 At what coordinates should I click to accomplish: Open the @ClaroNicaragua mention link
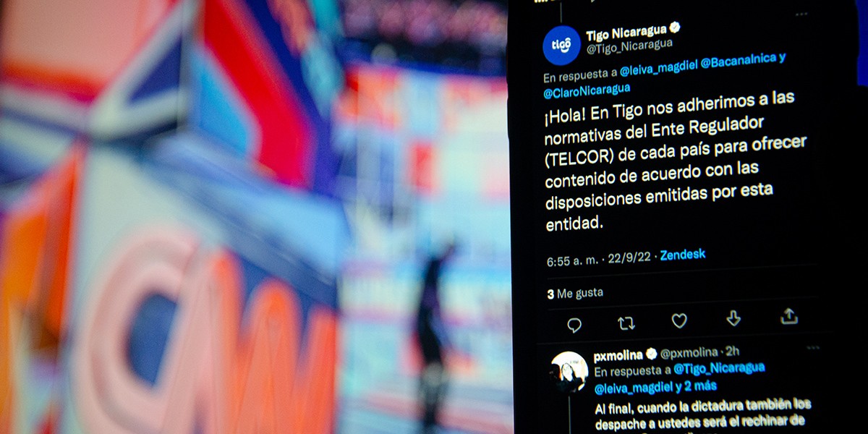click(x=587, y=90)
